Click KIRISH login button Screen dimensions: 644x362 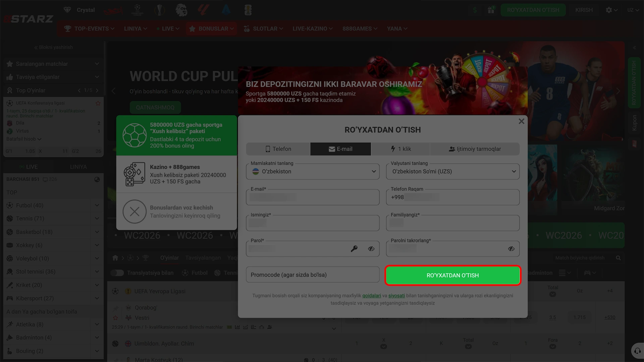584,10
